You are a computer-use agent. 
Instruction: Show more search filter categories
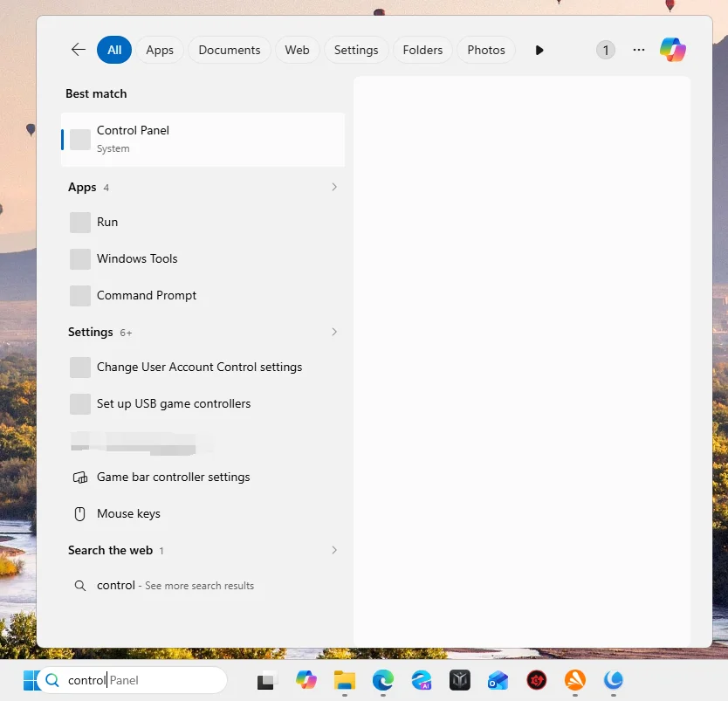pyautogui.click(x=539, y=50)
